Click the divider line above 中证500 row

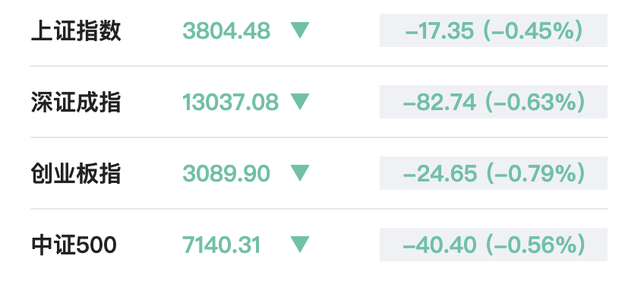point(319,209)
